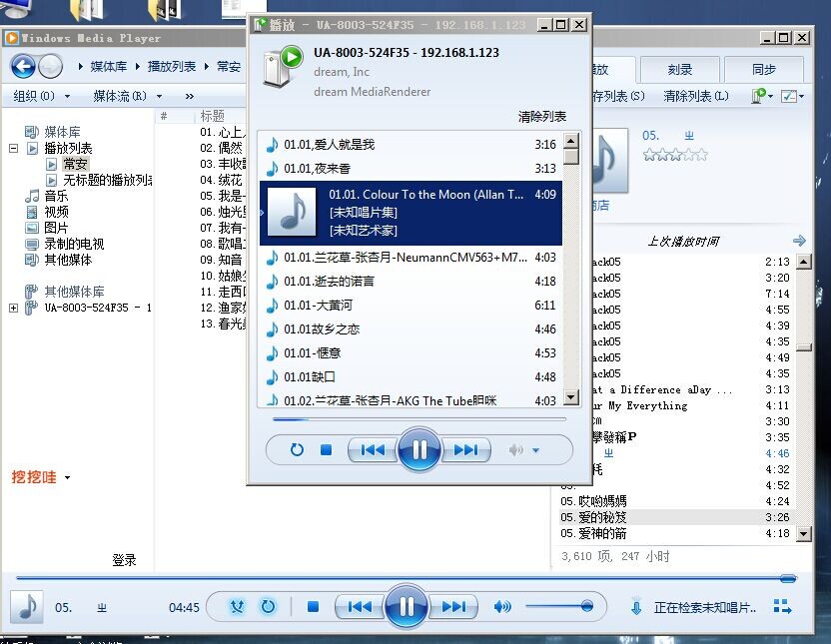Open 视频 library in navigation tree
Screen dimensions: 831x644
tap(56, 212)
